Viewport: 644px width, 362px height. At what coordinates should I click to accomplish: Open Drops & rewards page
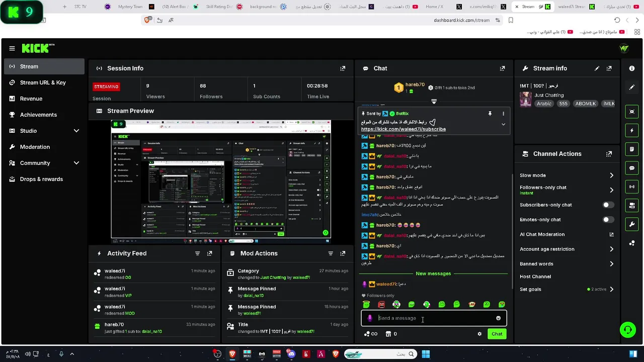coord(44,179)
